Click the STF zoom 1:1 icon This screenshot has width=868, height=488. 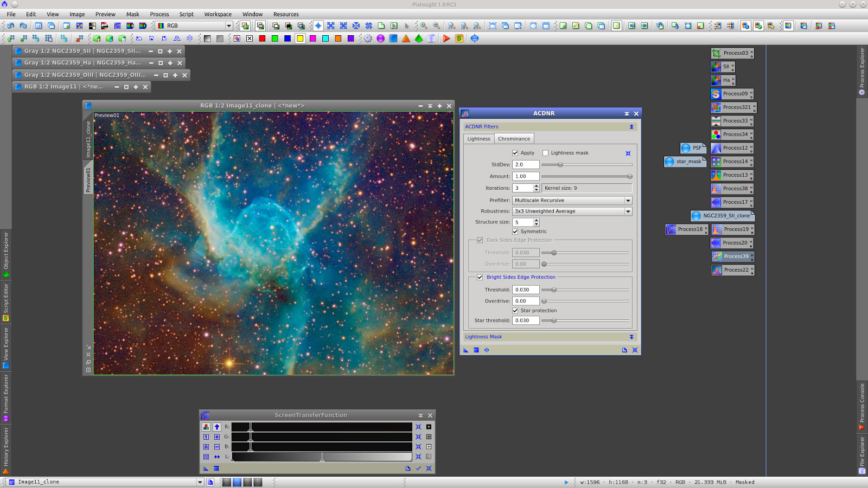coord(206,437)
